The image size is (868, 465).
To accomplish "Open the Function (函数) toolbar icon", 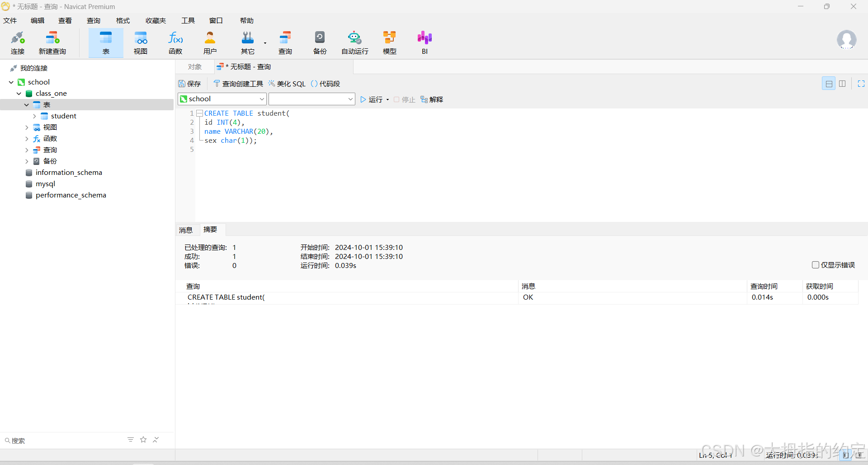I will (175, 43).
